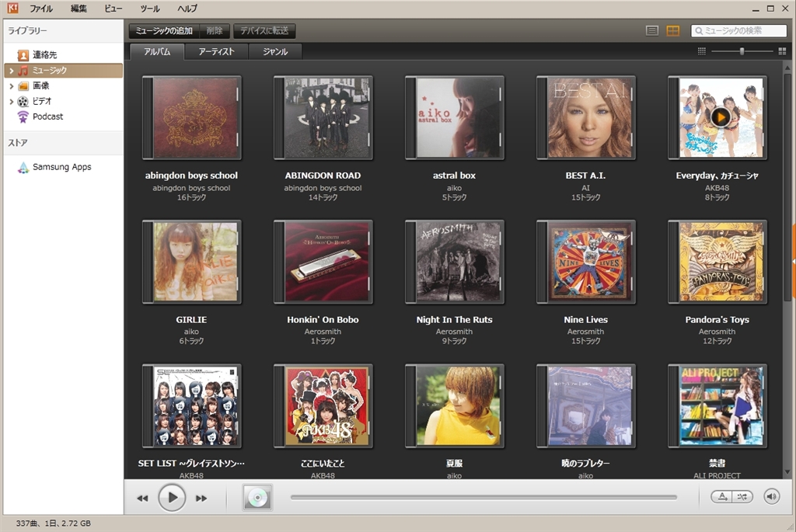Click the album list vertical scrollbar
The height and width of the screenshot is (532, 796).
pyautogui.click(x=787, y=186)
